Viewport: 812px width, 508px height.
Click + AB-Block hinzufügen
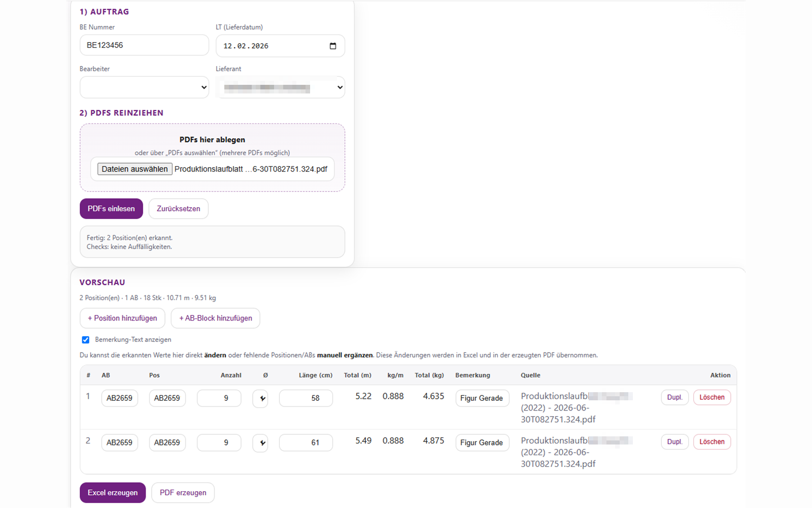pos(216,318)
